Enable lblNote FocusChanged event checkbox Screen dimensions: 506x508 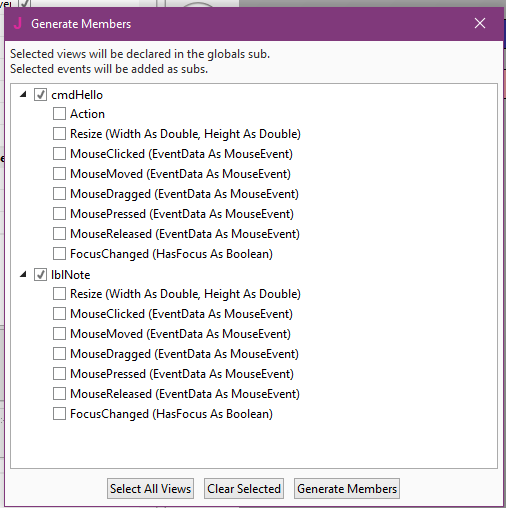[x=59, y=414]
